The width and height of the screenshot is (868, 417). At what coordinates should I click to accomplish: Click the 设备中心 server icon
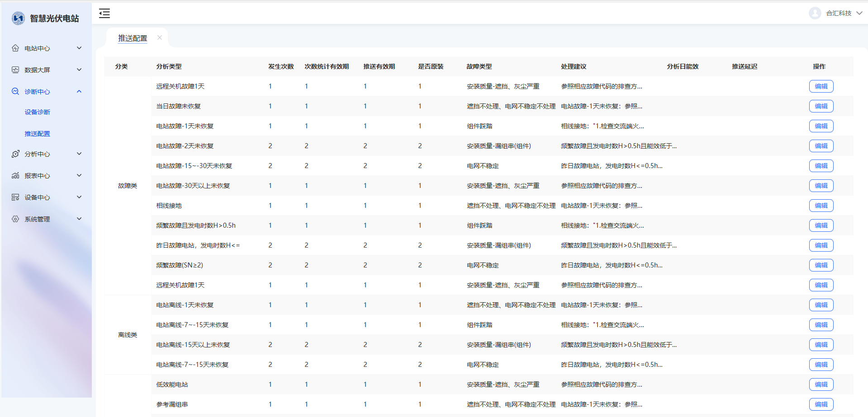click(15, 197)
